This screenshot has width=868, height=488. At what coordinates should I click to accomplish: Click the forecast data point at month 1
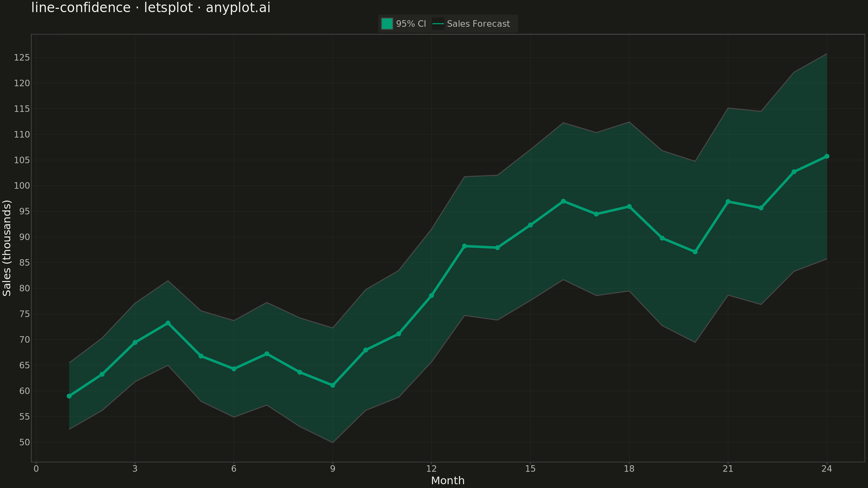[x=69, y=396]
